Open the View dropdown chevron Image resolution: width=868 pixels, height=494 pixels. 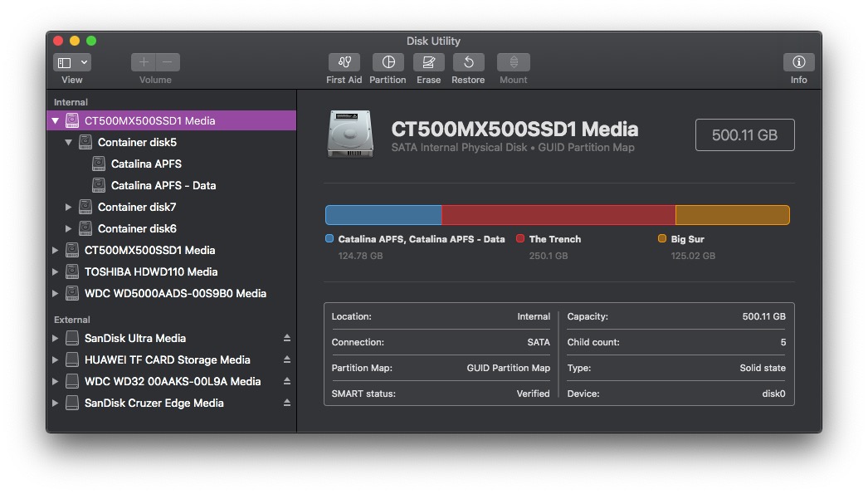84,62
